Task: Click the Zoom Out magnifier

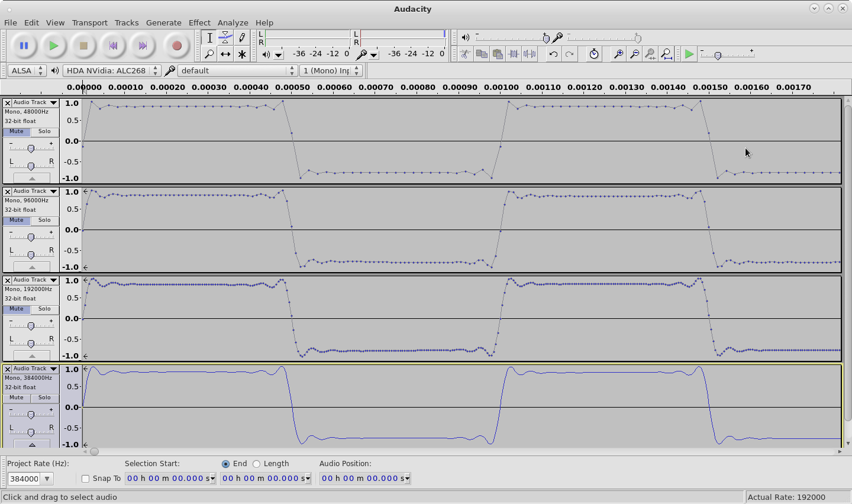Action: pyautogui.click(x=634, y=54)
